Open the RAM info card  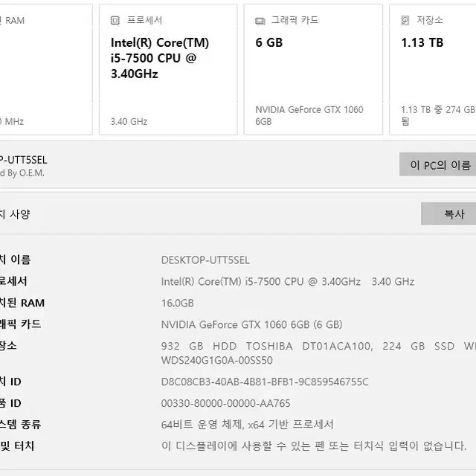(x=46, y=69)
